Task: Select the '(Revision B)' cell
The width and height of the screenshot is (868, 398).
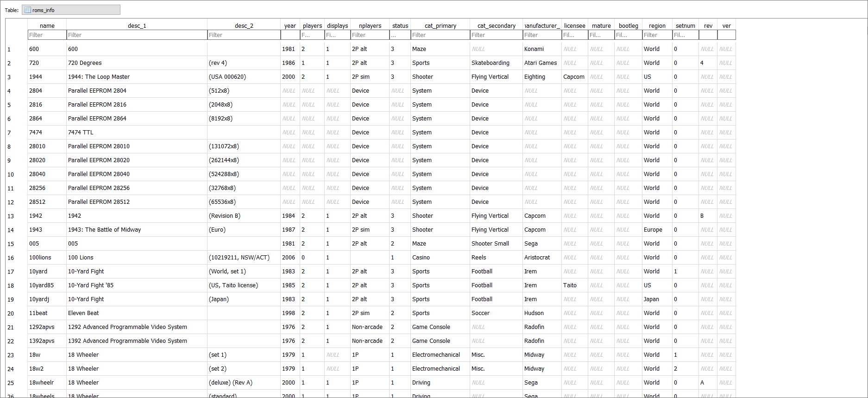Action: coord(244,216)
